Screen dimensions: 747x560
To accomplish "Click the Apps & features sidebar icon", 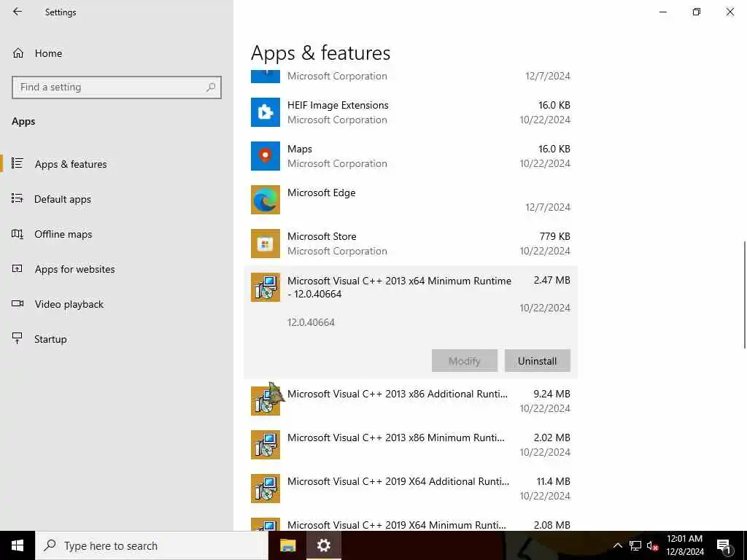I will click(x=18, y=163).
